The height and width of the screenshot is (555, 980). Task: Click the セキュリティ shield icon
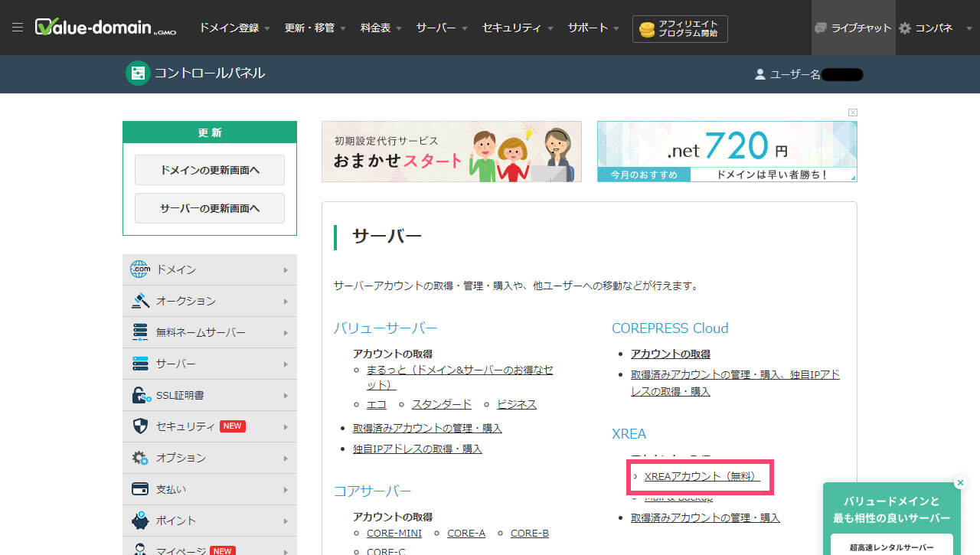(x=140, y=426)
